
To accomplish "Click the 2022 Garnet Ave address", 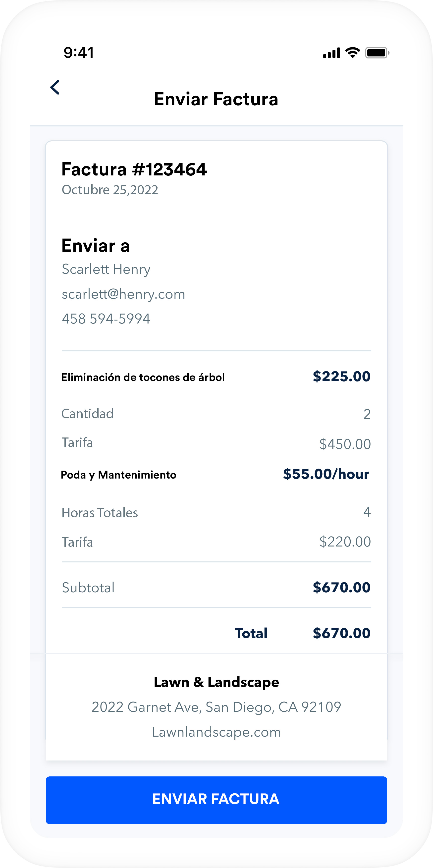I will [216, 707].
